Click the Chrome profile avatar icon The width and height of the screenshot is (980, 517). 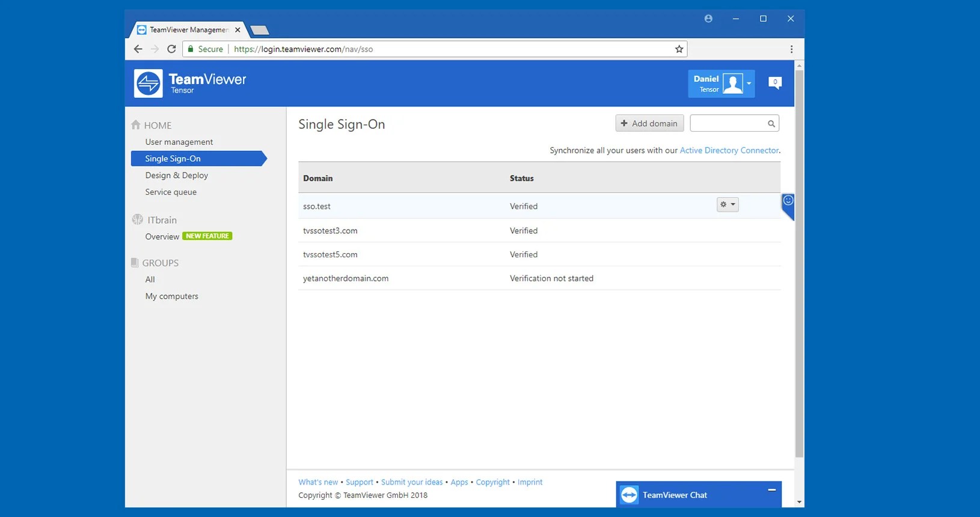click(708, 19)
